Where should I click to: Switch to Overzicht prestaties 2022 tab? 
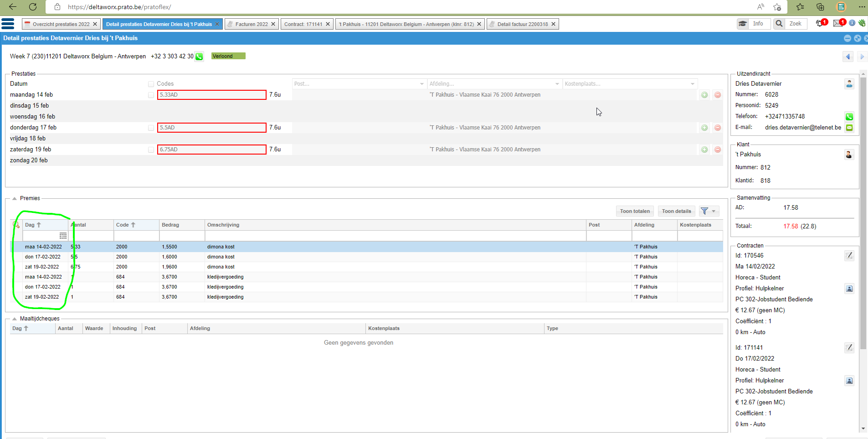pos(61,24)
